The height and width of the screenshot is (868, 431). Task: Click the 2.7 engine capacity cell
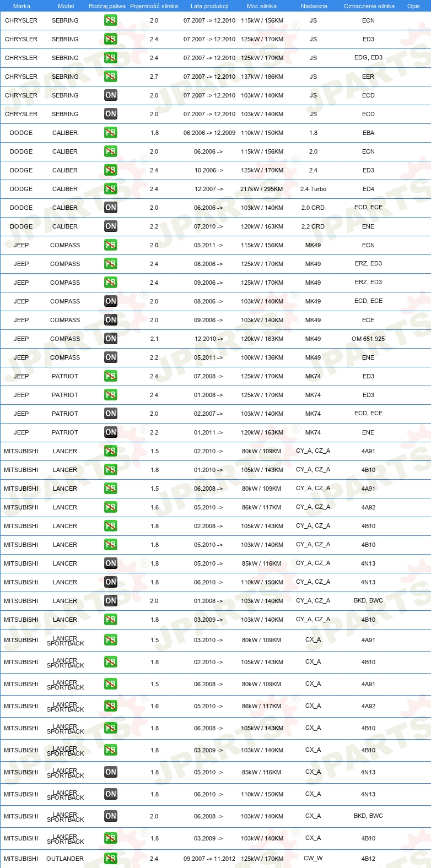[x=154, y=77]
